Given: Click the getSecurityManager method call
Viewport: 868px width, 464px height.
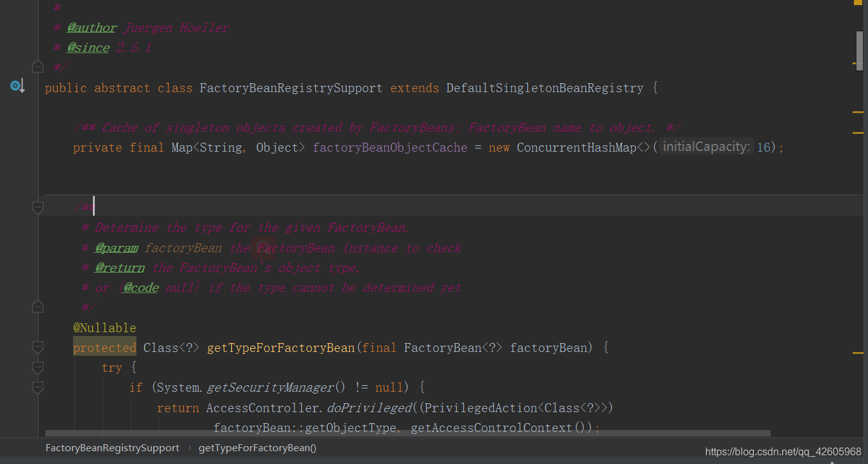Looking at the screenshot, I should (x=270, y=387).
